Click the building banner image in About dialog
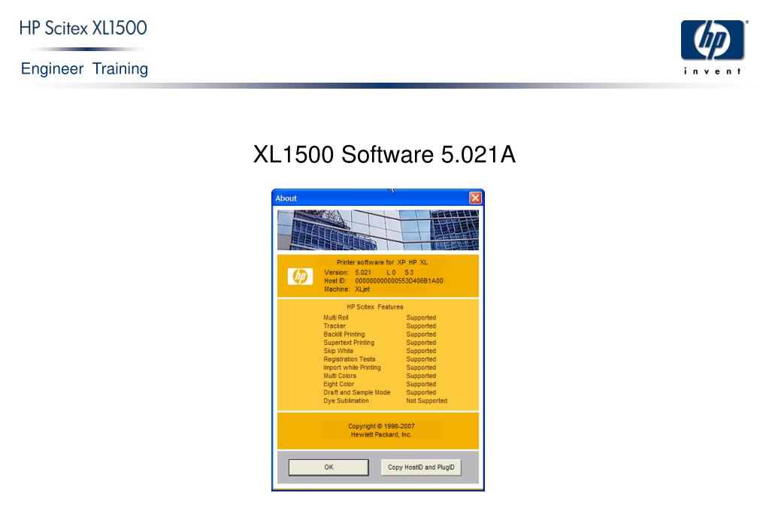This screenshot has height=532, width=769. [x=377, y=230]
